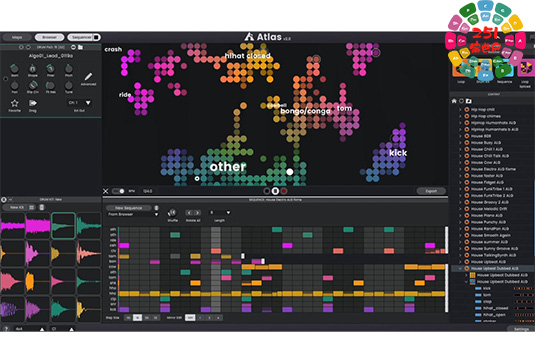
Task: Toggle the Sequencer tab button
Action: (83, 37)
